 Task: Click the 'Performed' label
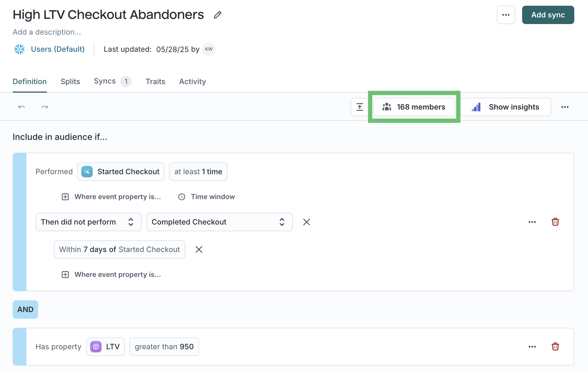(54, 172)
